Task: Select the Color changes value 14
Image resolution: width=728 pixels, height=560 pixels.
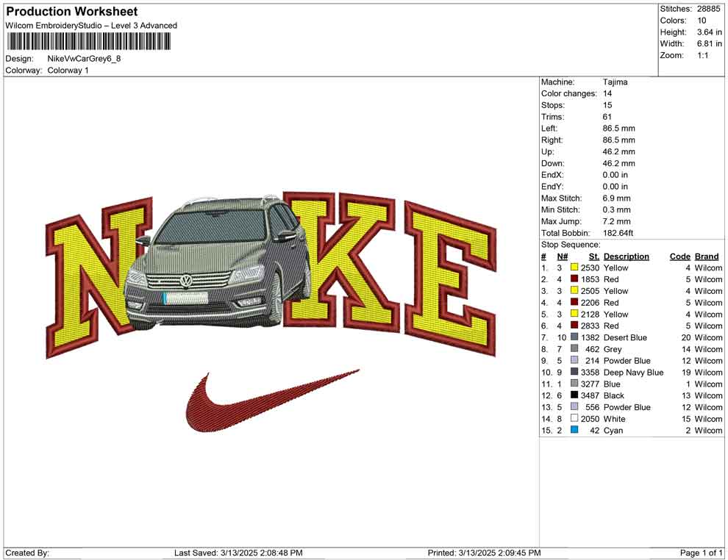Action: 607,93
